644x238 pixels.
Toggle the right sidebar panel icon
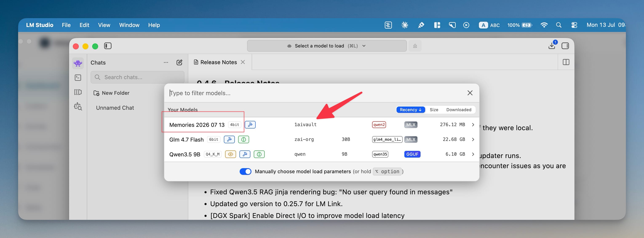tap(565, 46)
